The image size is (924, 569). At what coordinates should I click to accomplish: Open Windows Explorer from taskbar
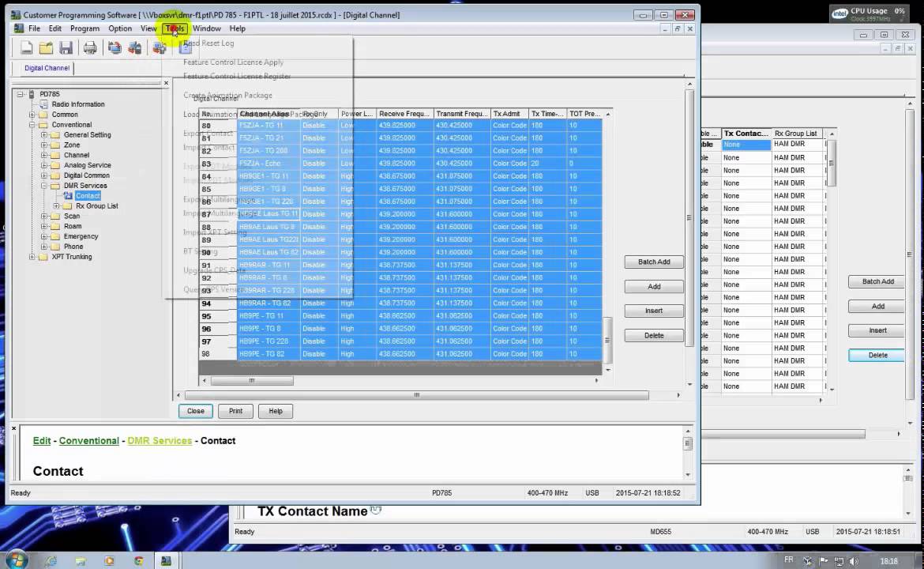[x=80, y=561]
